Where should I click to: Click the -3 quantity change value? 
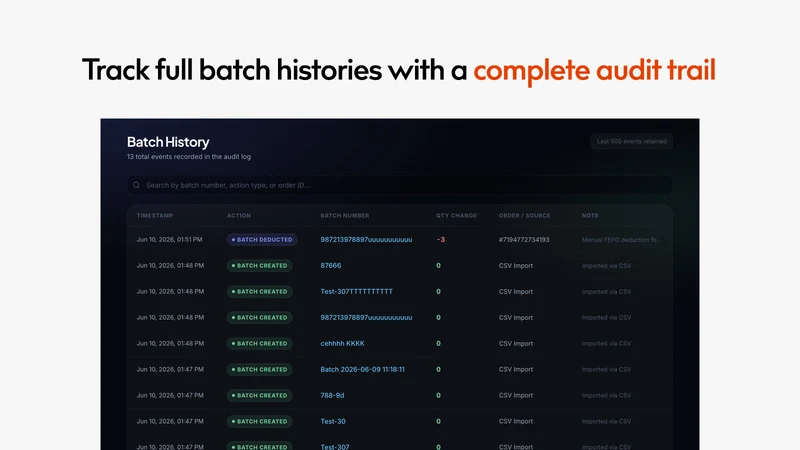point(441,240)
